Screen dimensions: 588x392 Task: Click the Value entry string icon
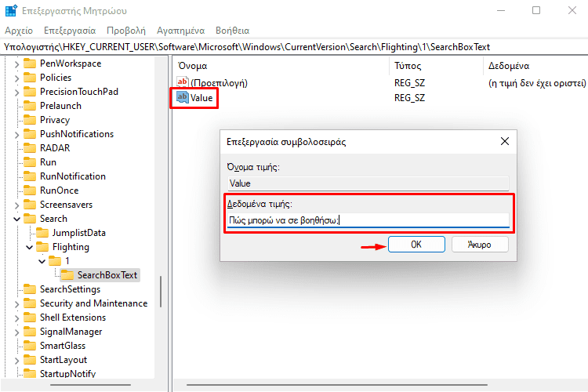[x=182, y=97]
